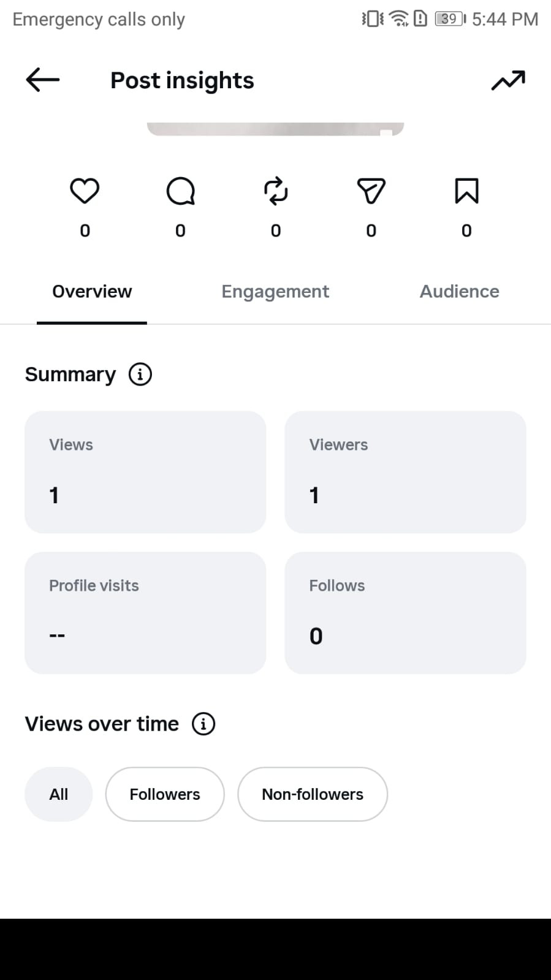The width and height of the screenshot is (551, 980).
Task: Open the Views summary card
Action: [145, 472]
